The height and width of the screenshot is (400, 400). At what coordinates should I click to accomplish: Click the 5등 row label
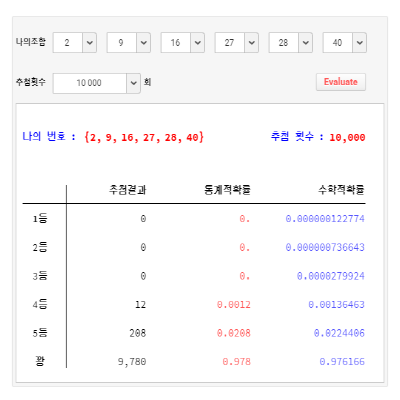tap(40, 333)
